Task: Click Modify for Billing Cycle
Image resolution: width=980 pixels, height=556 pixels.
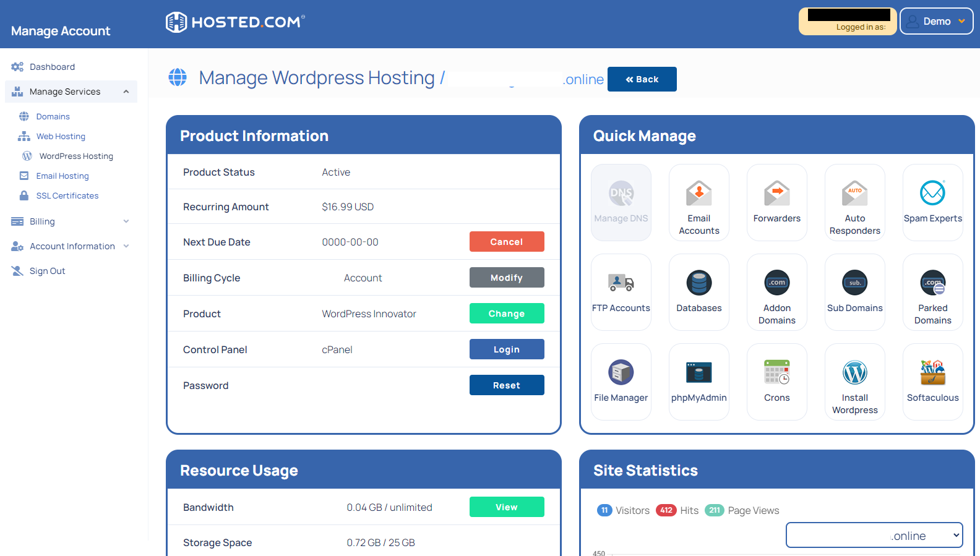Action: click(x=507, y=278)
